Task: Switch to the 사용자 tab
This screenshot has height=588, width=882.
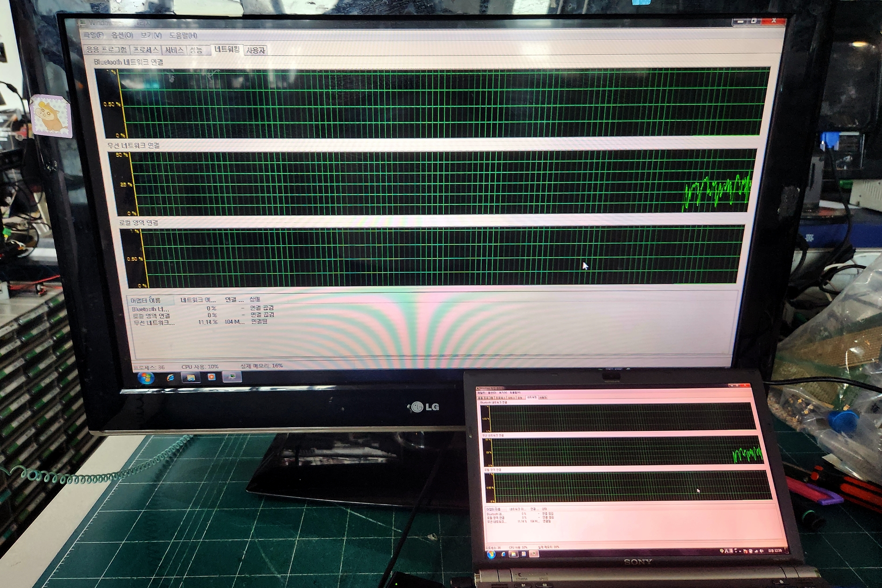Action: click(255, 50)
